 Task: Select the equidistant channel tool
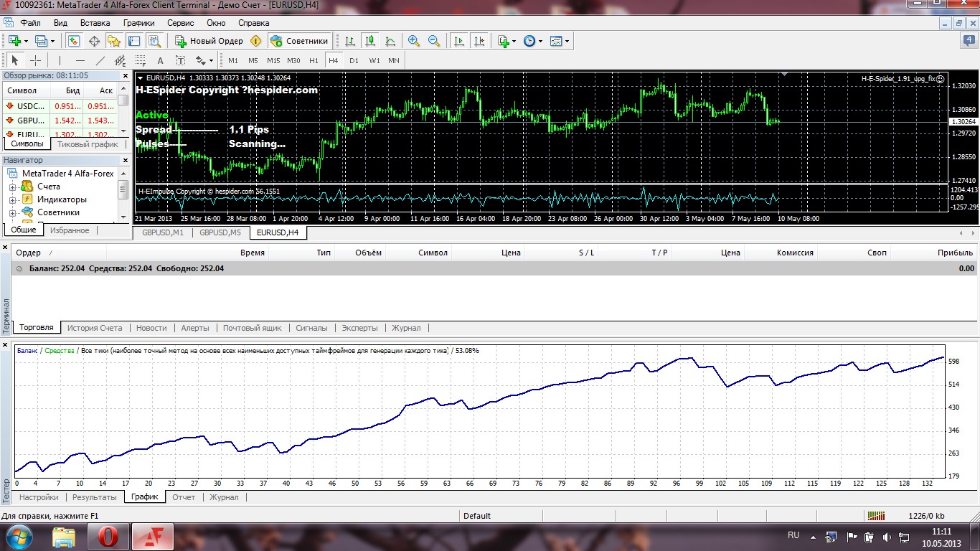121,60
